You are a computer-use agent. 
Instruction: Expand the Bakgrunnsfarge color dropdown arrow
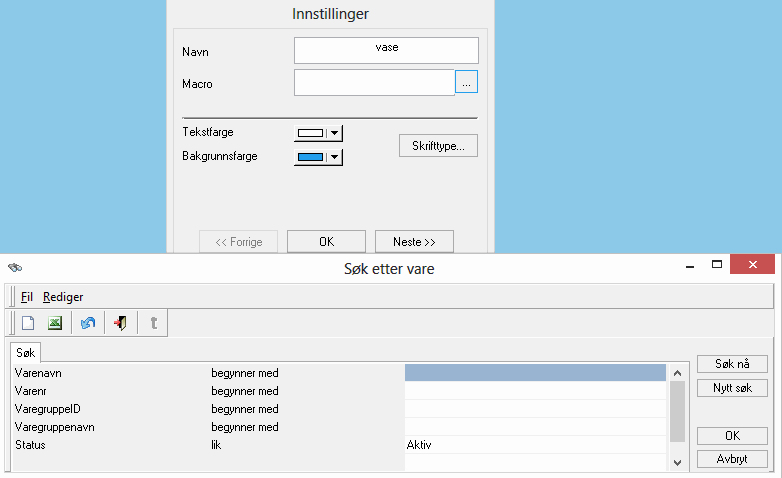tap(335, 157)
